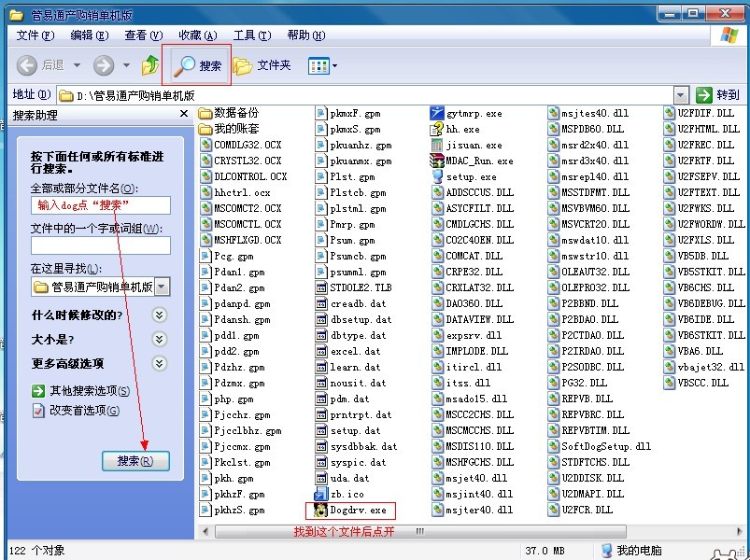750x560 pixels.
Task: Click the scroll left arrow
Action: [205, 531]
